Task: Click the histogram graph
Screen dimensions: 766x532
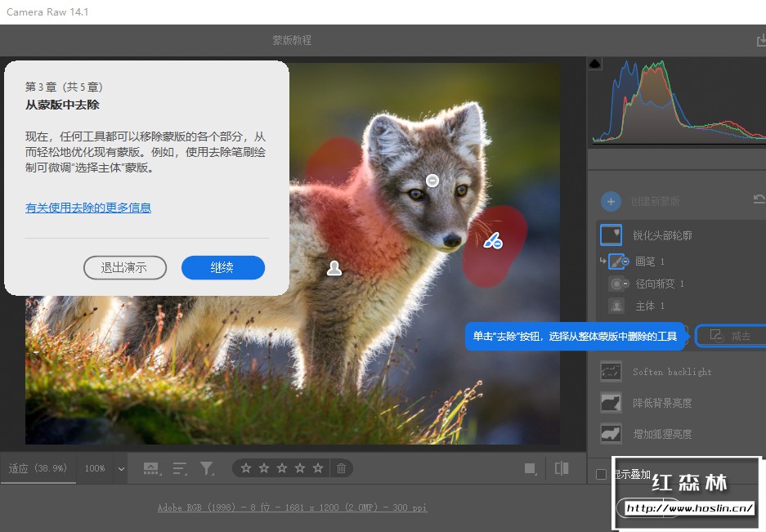Action: (x=679, y=101)
